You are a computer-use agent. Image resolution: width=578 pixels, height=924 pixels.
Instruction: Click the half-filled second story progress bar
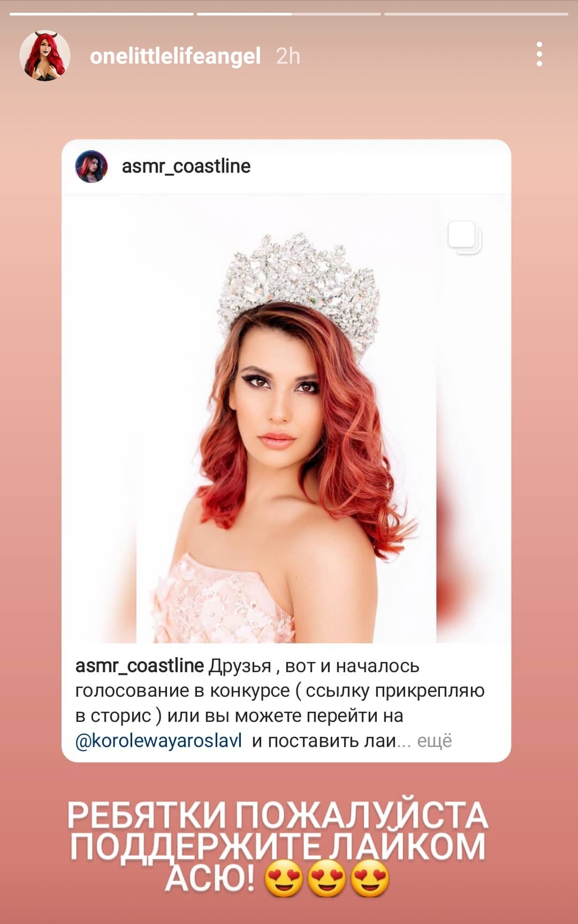(289, 14)
